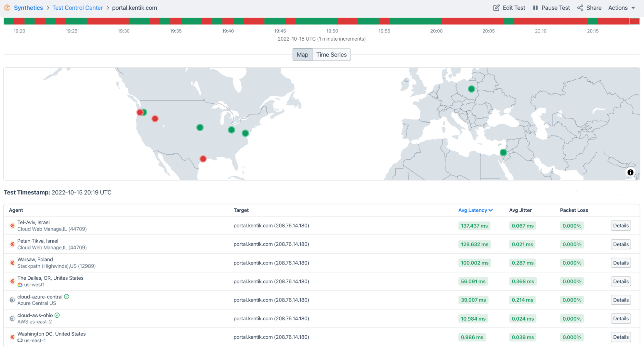Click the chip icon beside cloud-aws-ohio

pyautogui.click(x=12, y=319)
